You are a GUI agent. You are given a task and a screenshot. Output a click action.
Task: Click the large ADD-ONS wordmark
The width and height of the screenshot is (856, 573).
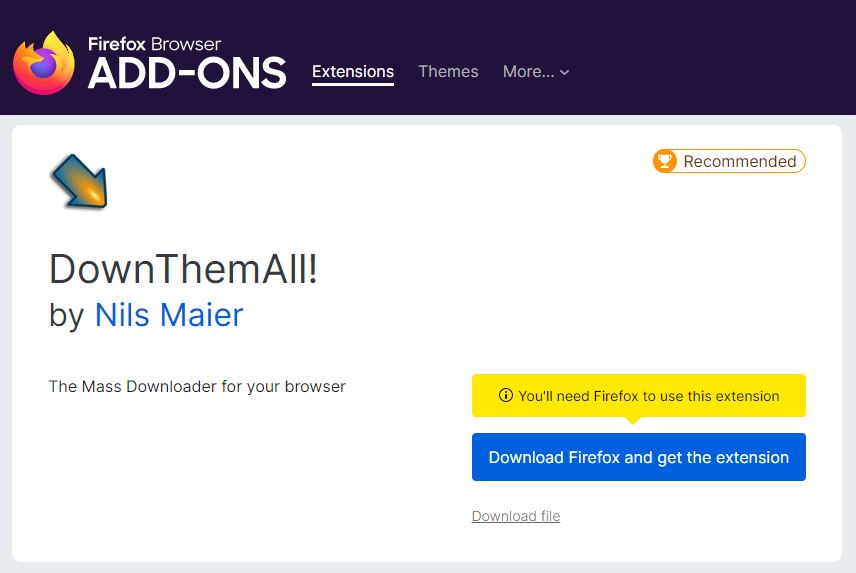click(x=187, y=73)
